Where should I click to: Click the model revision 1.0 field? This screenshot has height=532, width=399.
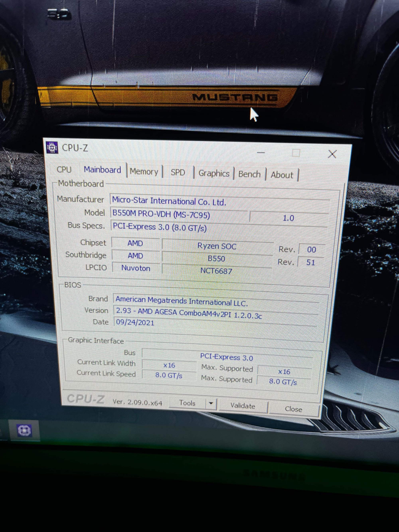coord(289,218)
